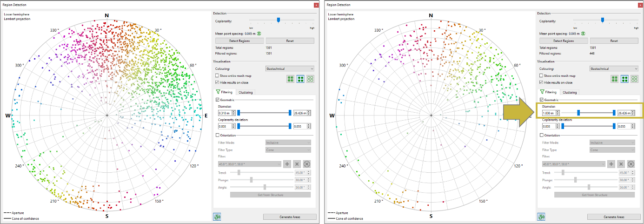Enable the Orientation checkbox in right window
Screen dimensions: 644x224
542,135
